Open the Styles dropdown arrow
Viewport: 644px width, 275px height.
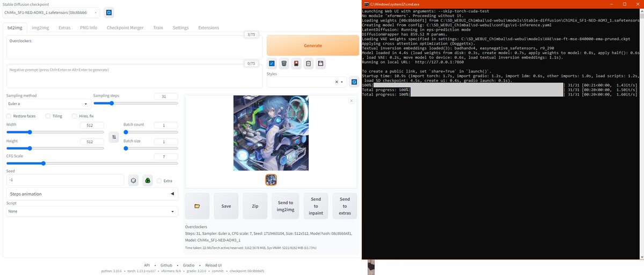tap(342, 82)
